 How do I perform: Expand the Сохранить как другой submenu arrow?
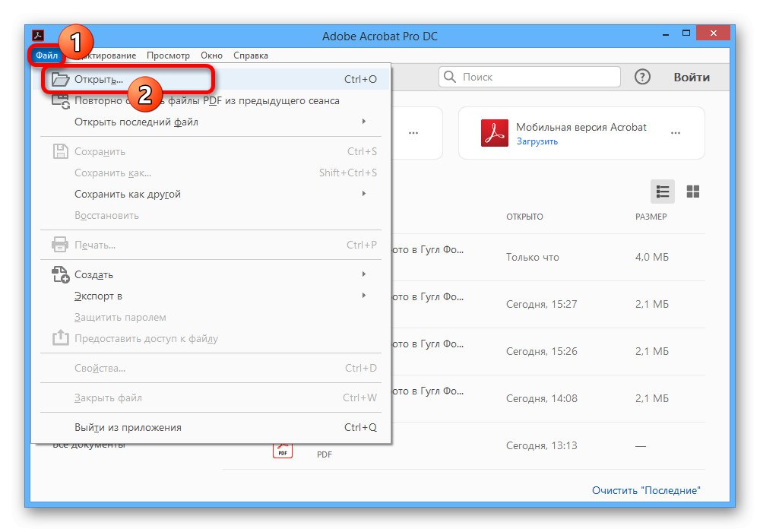(364, 194)
